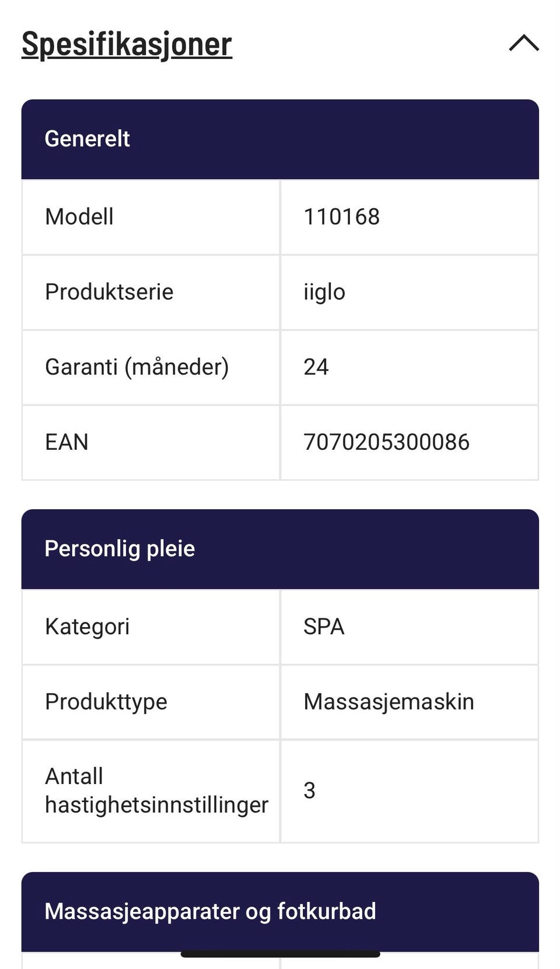Open the Massasjeapparater og fotkurbad section header
This screenshot has width=560, height=969.
pyautogui.click(x=210, y=911)
